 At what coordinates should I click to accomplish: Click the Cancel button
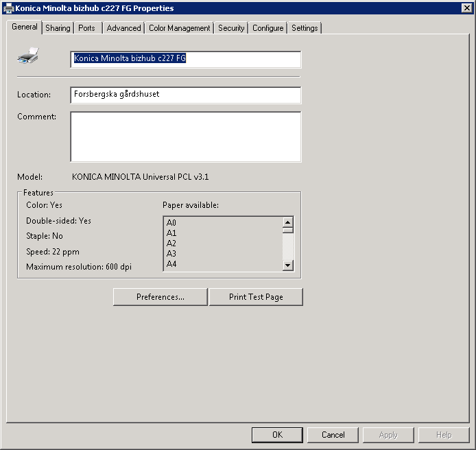(333, 435)
